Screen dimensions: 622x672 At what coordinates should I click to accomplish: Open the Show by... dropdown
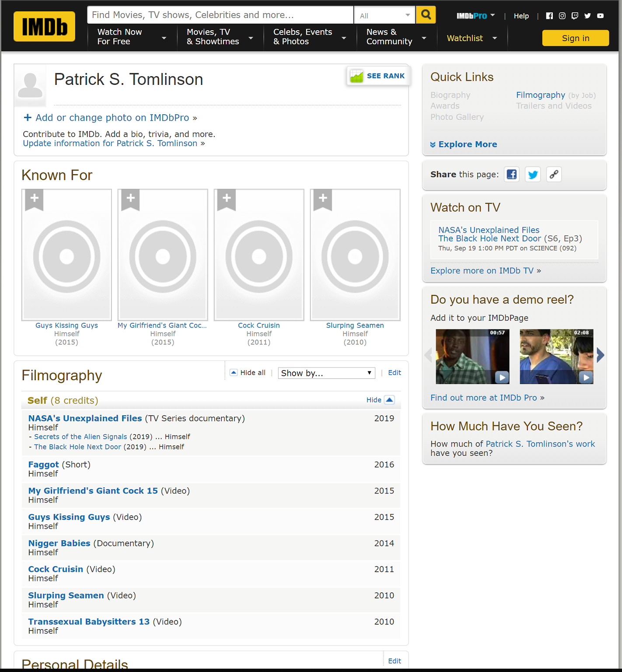[x=327, y=373]
